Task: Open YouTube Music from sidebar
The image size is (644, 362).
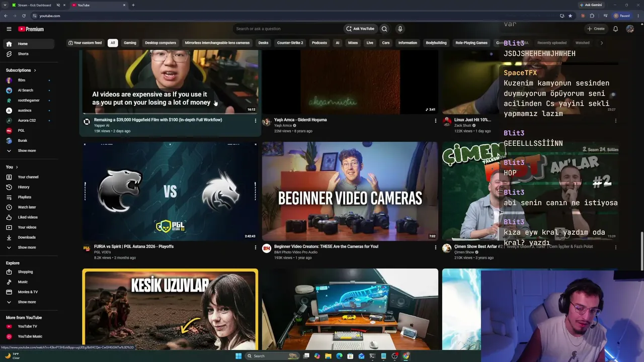Action: (x=30, y=336)
